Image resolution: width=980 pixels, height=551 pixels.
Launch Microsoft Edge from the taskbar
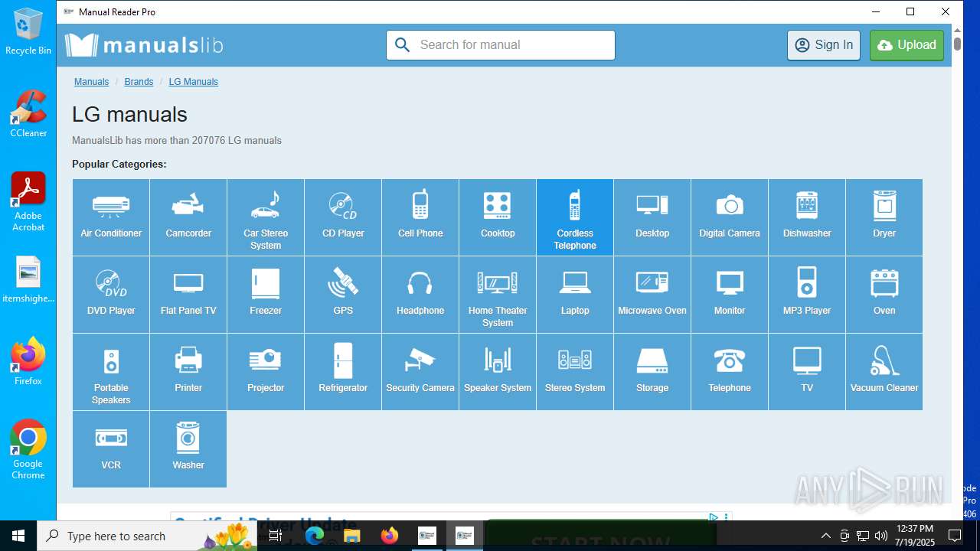point(315,536)
